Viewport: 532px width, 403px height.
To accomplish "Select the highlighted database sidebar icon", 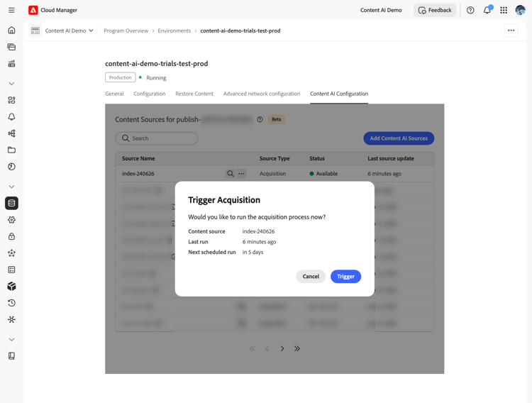I will pyautogui.click(x=11, y=203).
